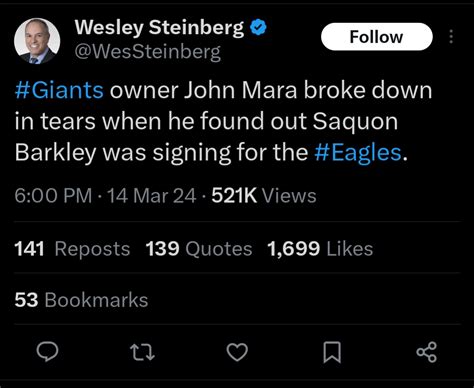Click the 521K Views count

[264, 195]
